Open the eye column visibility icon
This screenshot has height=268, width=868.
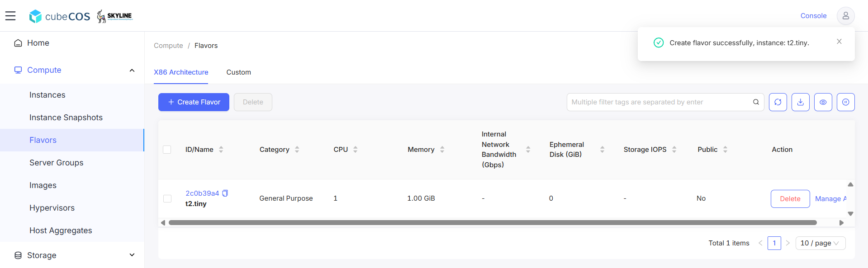click(x=823, y=102)
